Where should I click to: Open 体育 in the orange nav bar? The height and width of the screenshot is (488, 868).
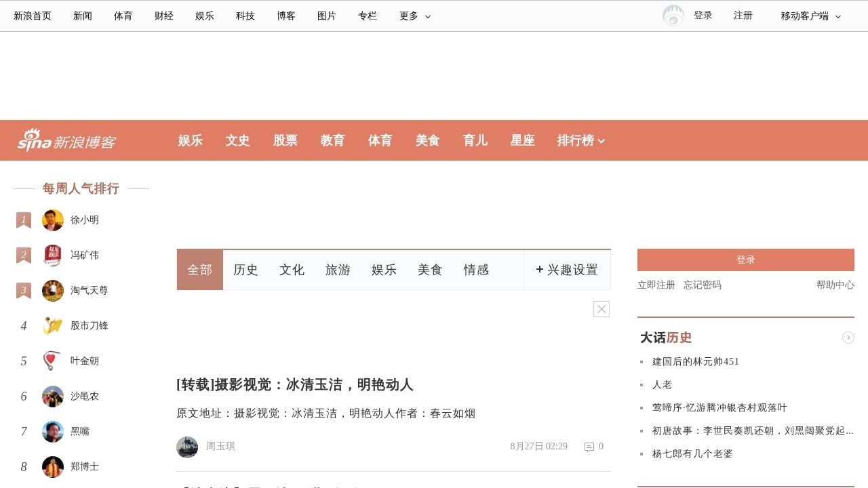click(380, 140)
